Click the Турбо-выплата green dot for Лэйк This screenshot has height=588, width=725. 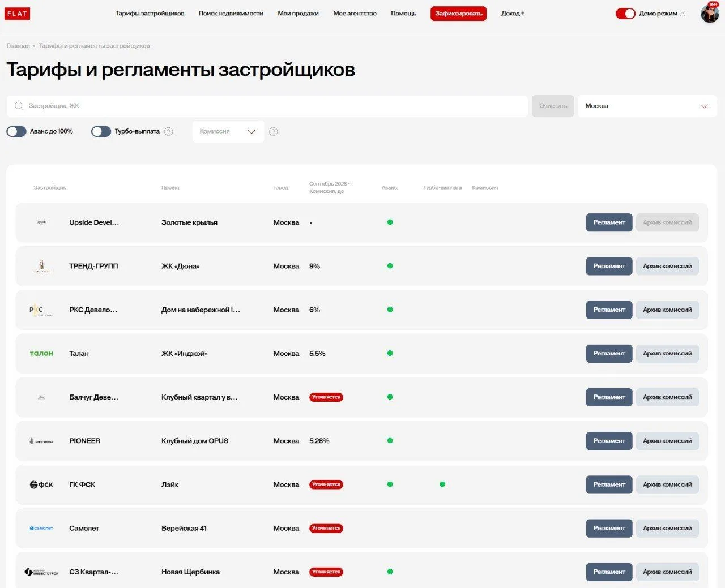click(442, 484)
